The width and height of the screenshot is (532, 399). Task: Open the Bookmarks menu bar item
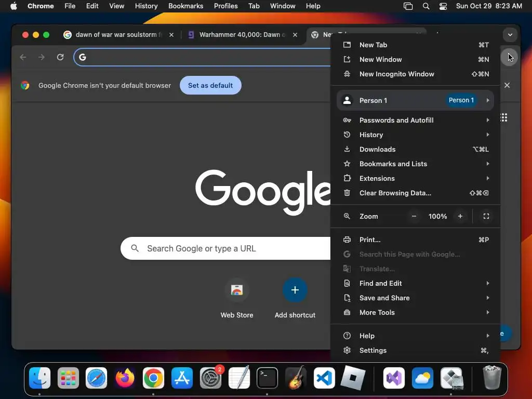pyautogui.click(x=185, y=6)
